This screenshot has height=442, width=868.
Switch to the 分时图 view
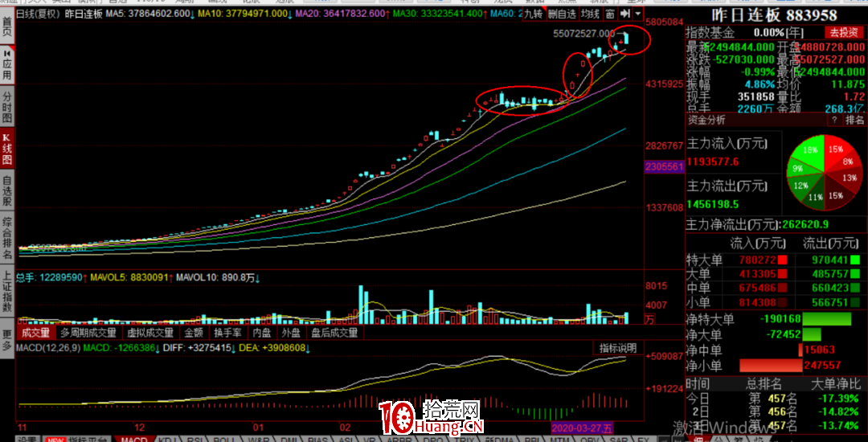(6, 106)
